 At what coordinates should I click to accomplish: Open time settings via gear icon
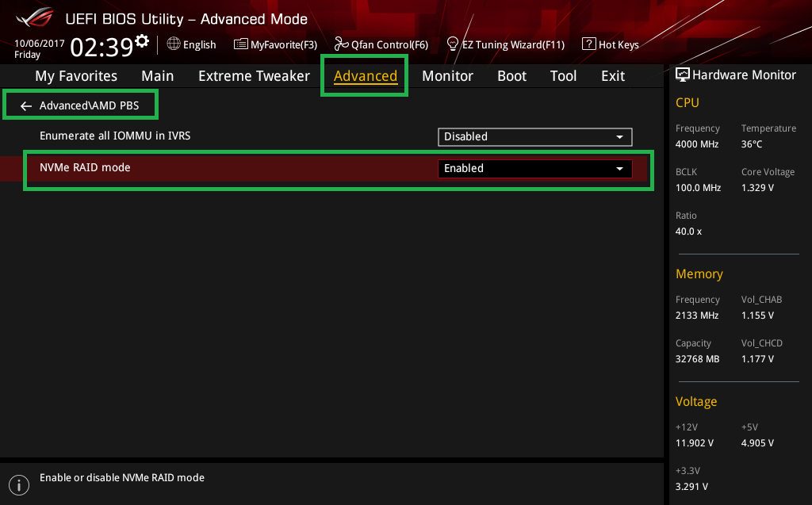click(142, 41)
